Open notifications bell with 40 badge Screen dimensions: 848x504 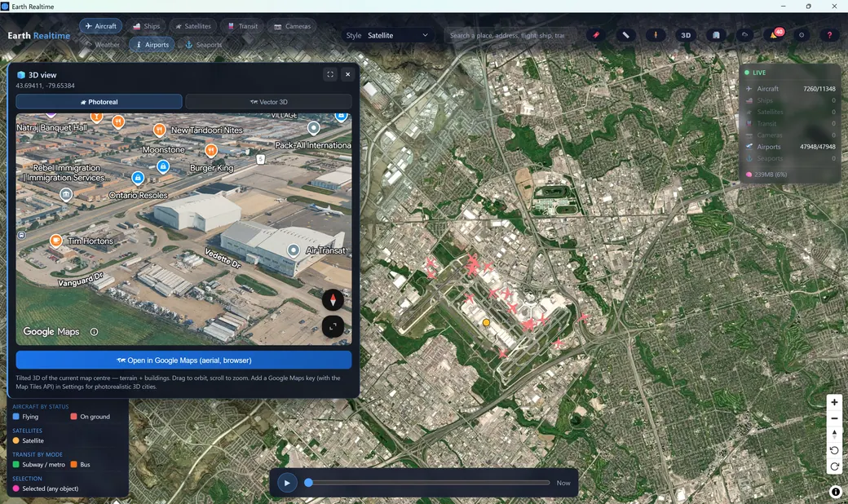click(x=775, y=34)
